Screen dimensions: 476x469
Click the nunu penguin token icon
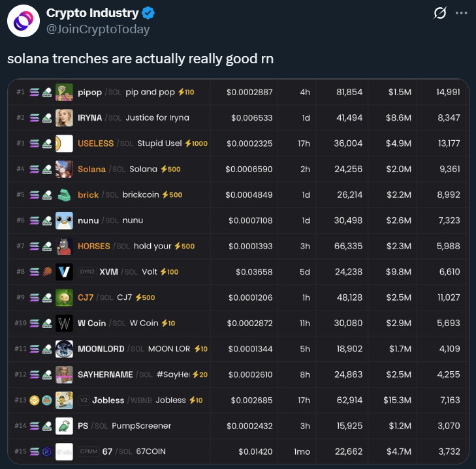64,220
